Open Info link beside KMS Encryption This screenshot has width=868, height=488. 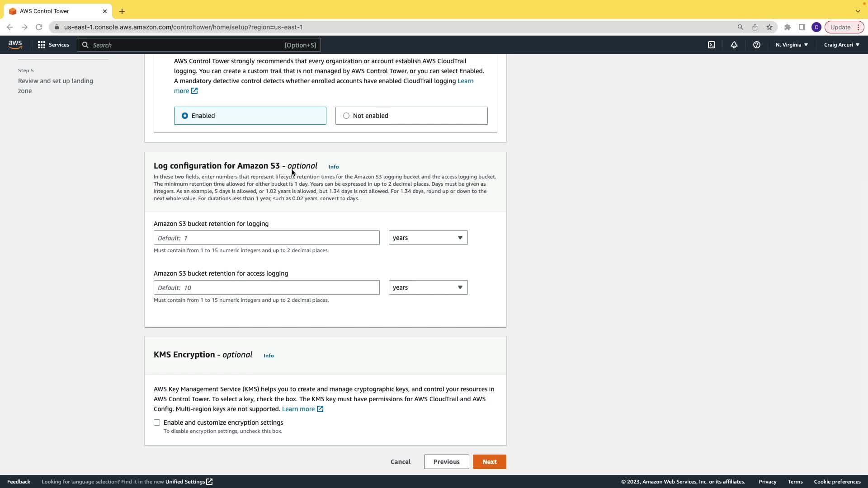269,356
